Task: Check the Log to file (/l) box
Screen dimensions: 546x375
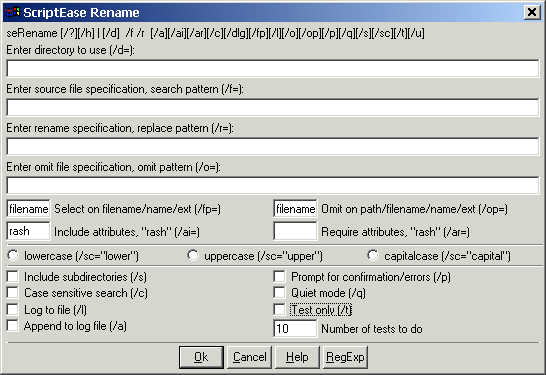Action: (x=13, y=310)
